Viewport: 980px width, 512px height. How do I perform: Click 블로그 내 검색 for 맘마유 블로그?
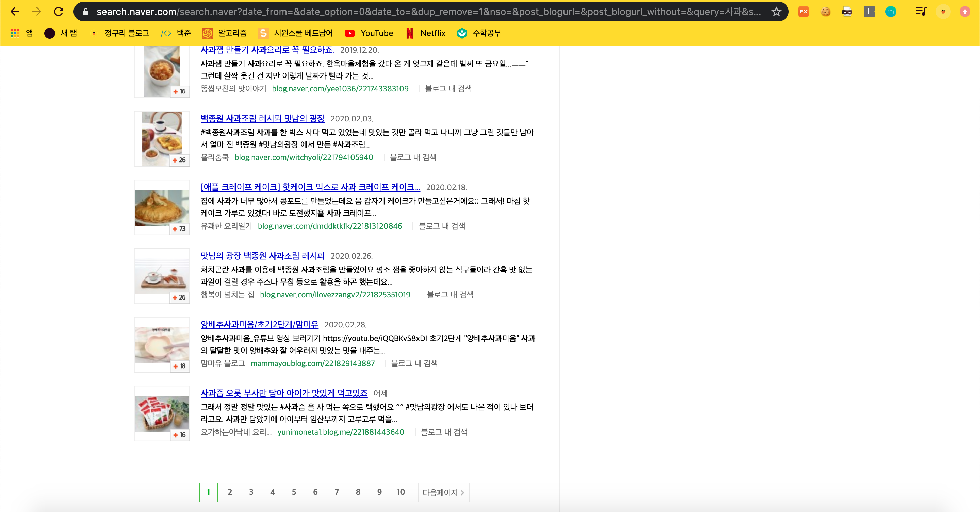414,363
